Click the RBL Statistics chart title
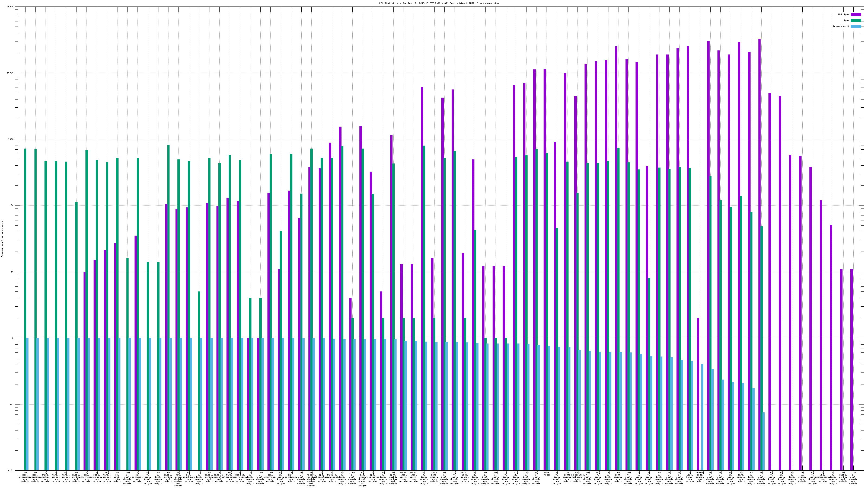Image resolution: width=868 pixels, height=488 pixels. click(x=439, y=3)
